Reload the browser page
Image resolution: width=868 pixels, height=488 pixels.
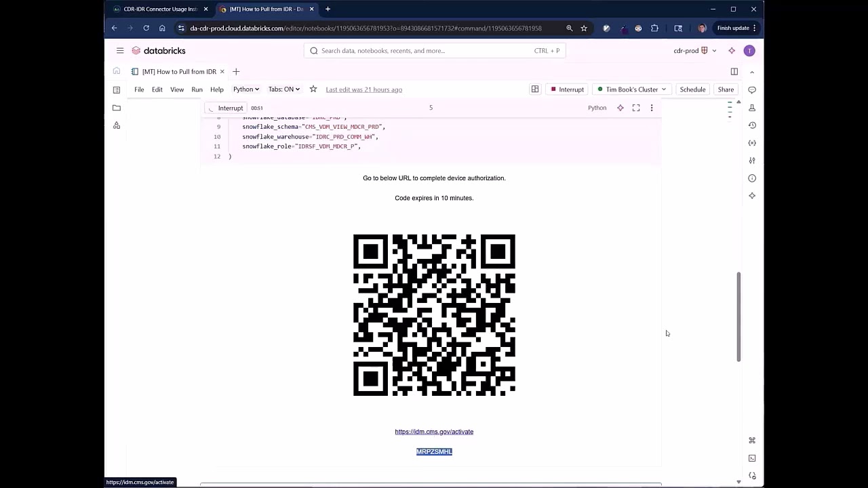[146, 28]
